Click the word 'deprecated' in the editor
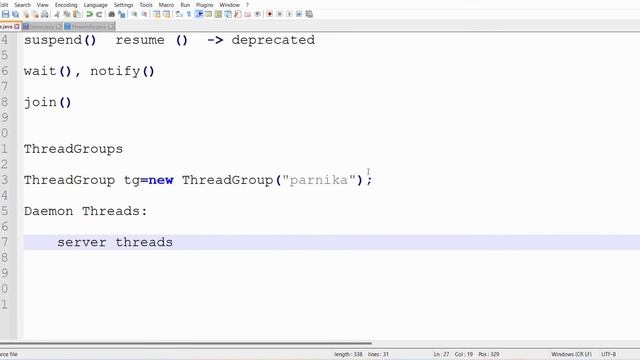The image size is (640, 360). click(x=273, y=40)
